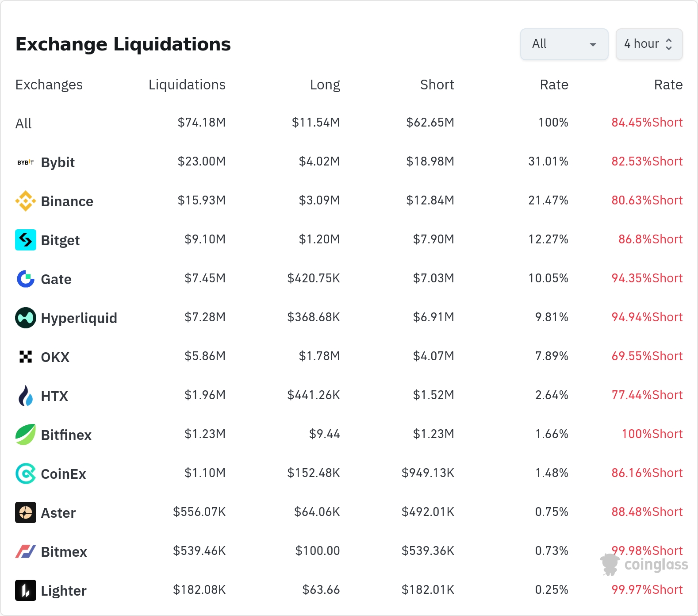Viewport: 698px width, 616px height.
Task: Click the Liquidations column header
Action: click(187, 85)
